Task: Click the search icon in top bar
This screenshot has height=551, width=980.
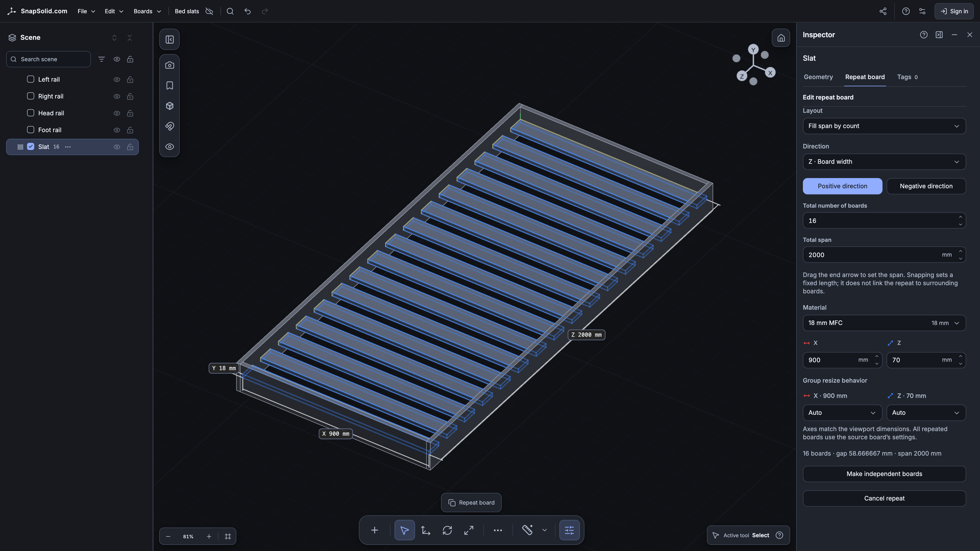Action: pos(230,11)
